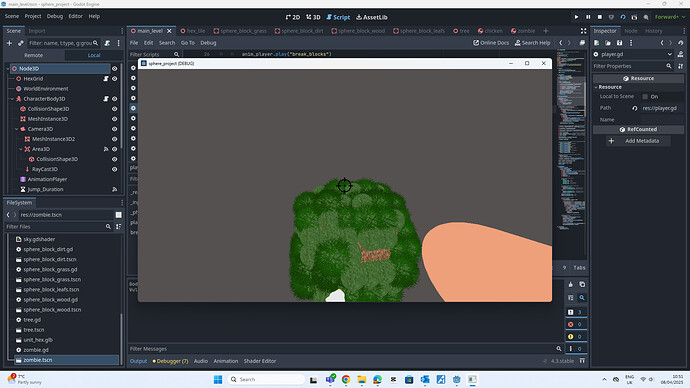Open the Forward+ renderer dropdown
Screen dimensions: 690x388
coord(670,17)
